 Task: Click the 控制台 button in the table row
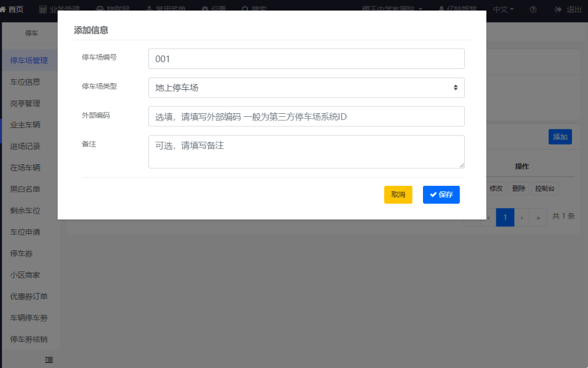tap(544, 188)
